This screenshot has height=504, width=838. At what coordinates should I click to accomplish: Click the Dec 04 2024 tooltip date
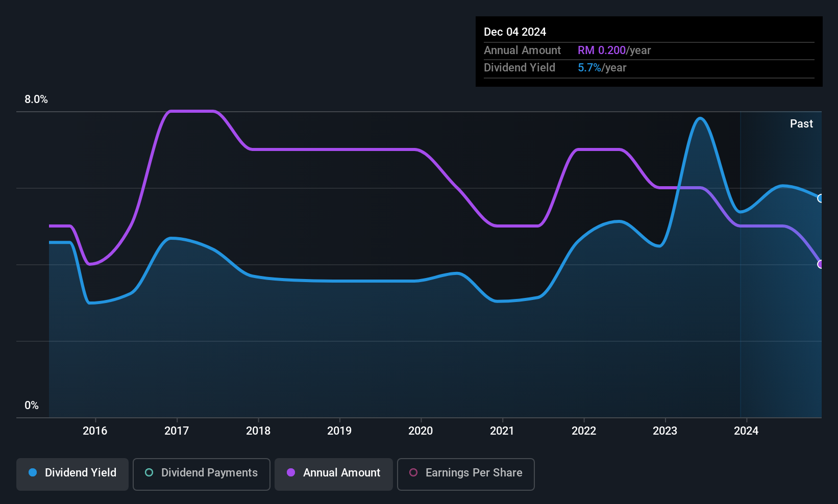515,32
